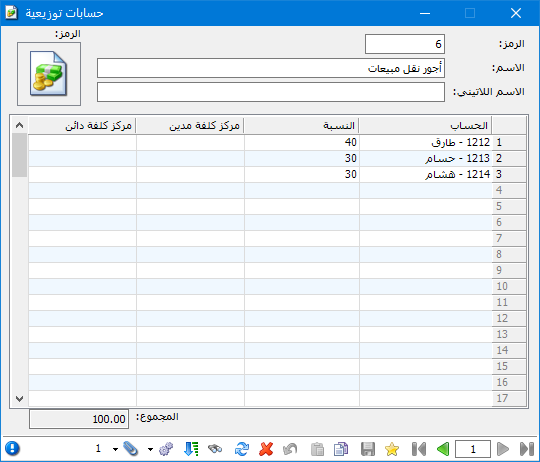Expand the dropdown arrow beside paperclip

click(115, 449)
